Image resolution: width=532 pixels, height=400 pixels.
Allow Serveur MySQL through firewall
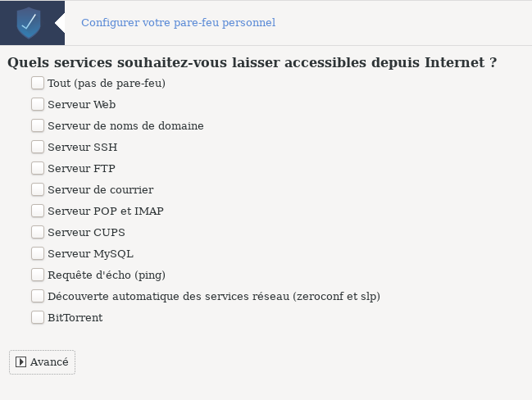pyautogui.click(x=38, y=253)
